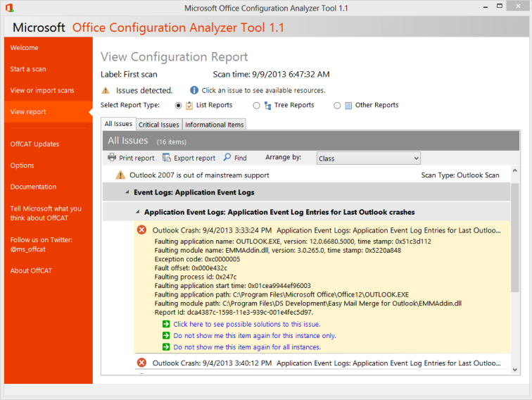Screen dimensions: 532x400
Task: Select the Other Reports radio button
Action: coord(337,106)
